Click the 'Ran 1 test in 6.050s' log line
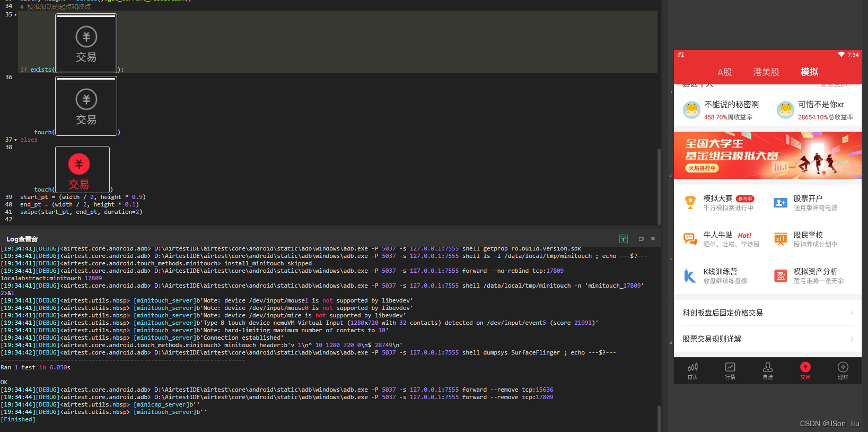Viewport: 868px width, 432px height. (x=36, y=367)
